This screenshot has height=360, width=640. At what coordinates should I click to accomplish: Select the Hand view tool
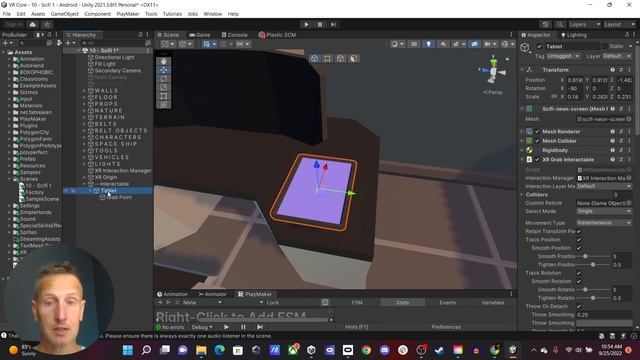click(x=164, y=61)
